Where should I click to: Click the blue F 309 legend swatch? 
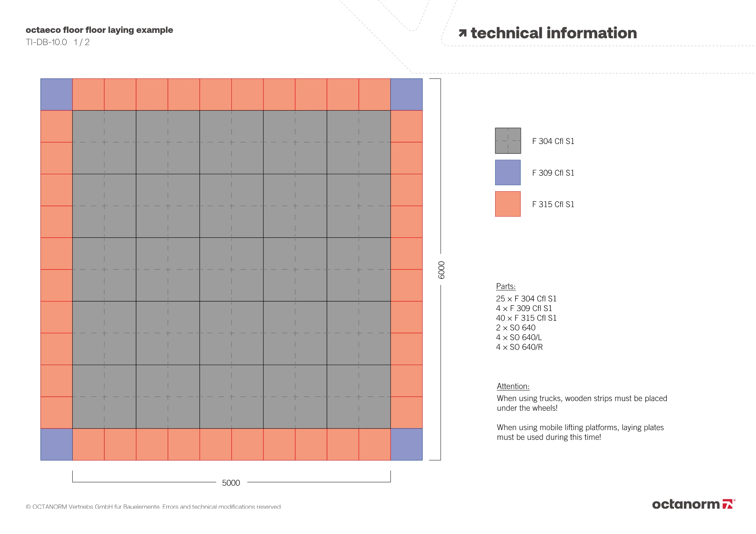click(508, 172)
